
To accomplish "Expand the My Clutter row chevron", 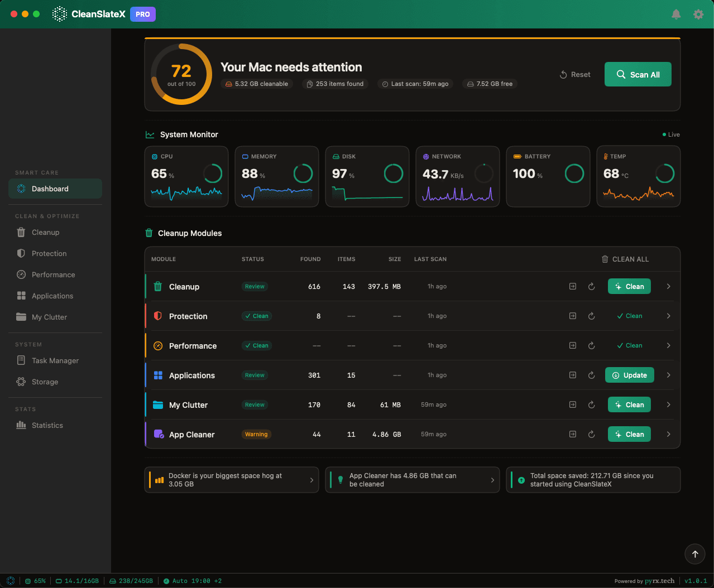I will pyautogui.click(x=668, y=404).
